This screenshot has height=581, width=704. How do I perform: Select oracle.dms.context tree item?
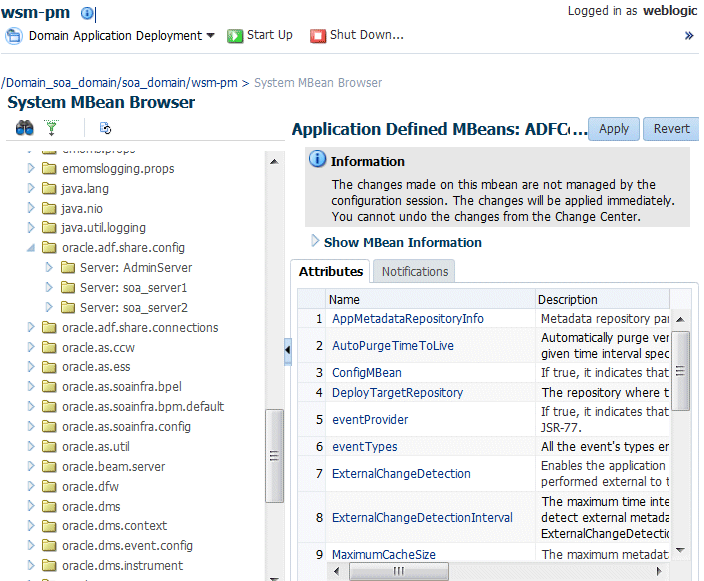(x=114, y=525)
